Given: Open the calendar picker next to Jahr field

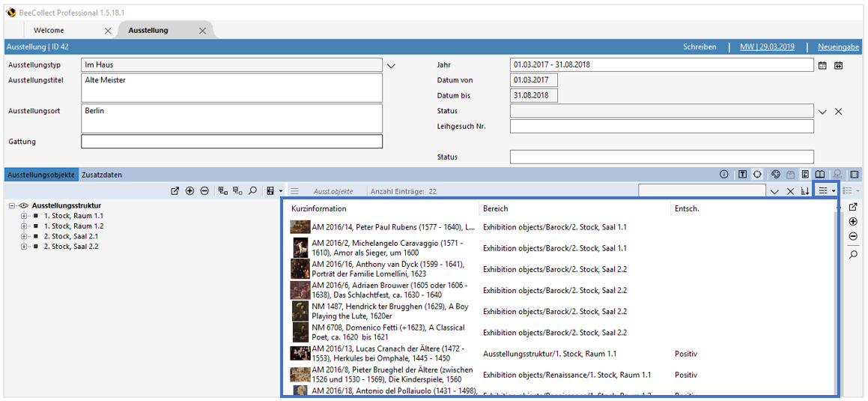Looking at the screenshot, I should [x=823, y=65].
